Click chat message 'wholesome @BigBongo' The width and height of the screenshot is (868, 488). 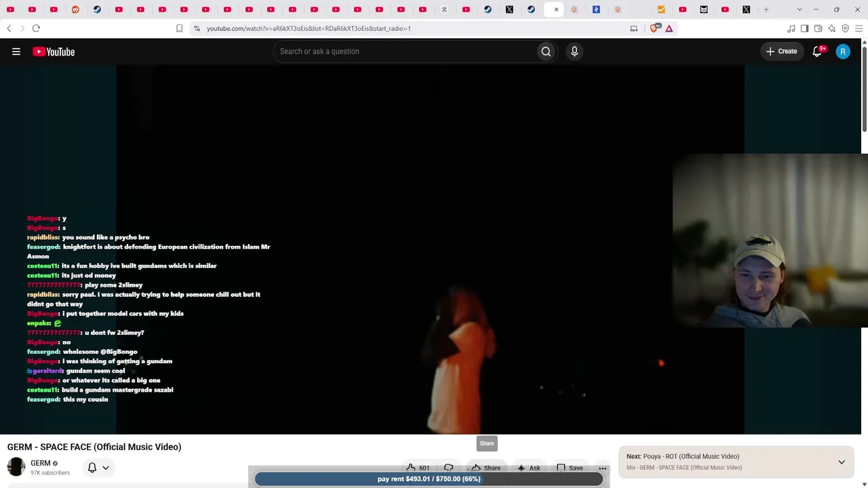100,352
